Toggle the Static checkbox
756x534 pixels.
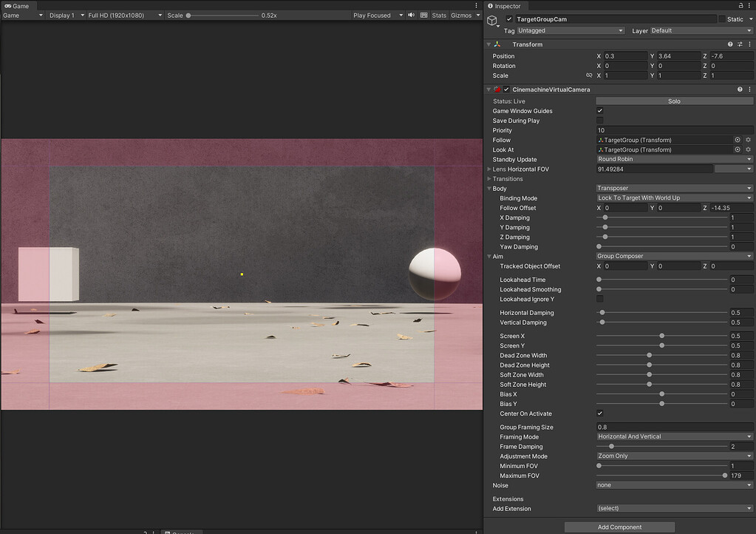click(x=721, y=18)
